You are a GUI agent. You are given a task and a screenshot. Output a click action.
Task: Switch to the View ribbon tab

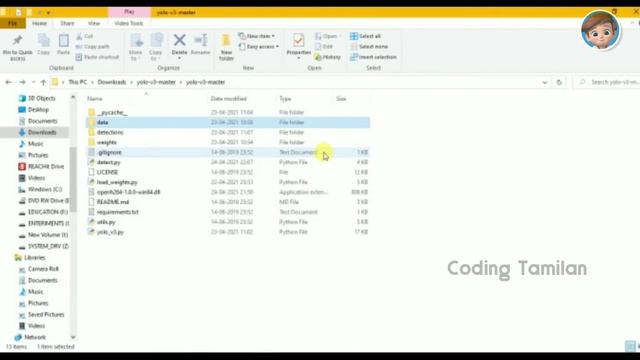[x=94, y=23]
